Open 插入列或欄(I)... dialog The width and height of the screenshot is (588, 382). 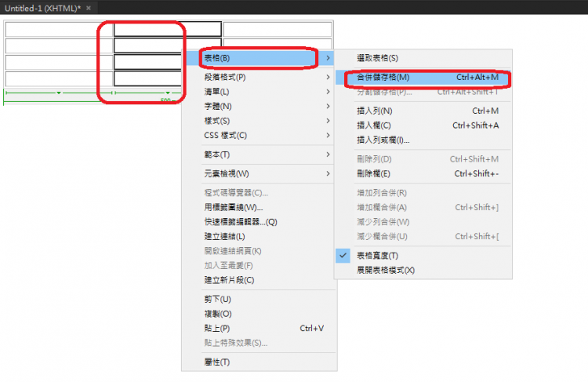383,140
